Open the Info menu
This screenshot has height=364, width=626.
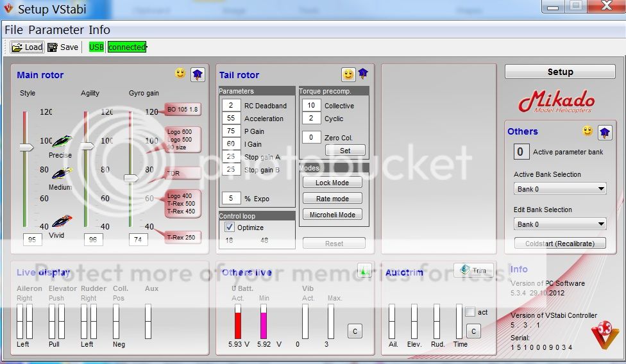[99, 30]
